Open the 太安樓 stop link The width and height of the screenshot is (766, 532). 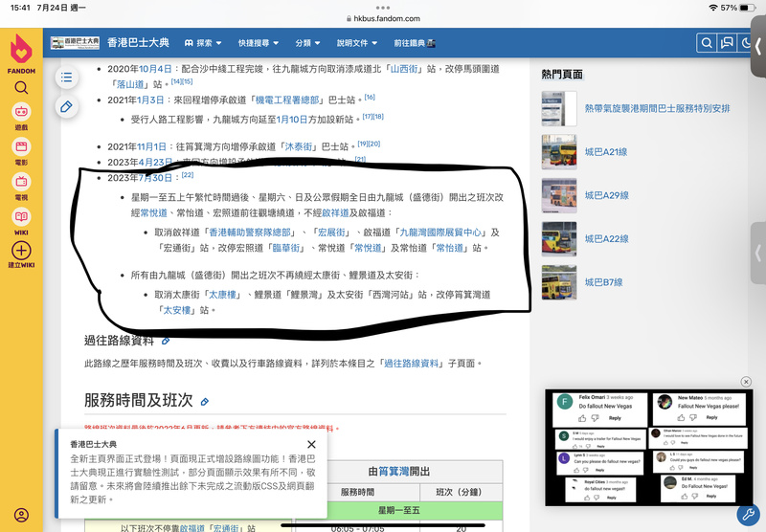click(x=176, y=310)
